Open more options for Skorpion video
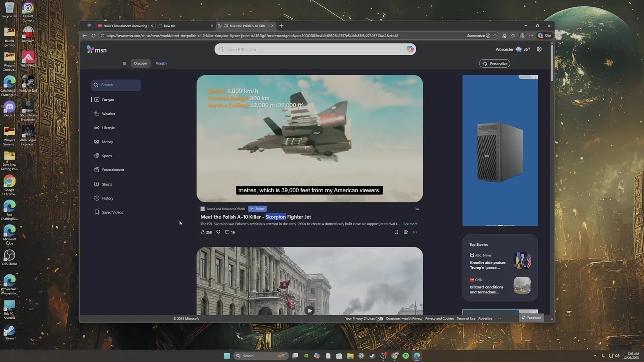 pos(415,232)
